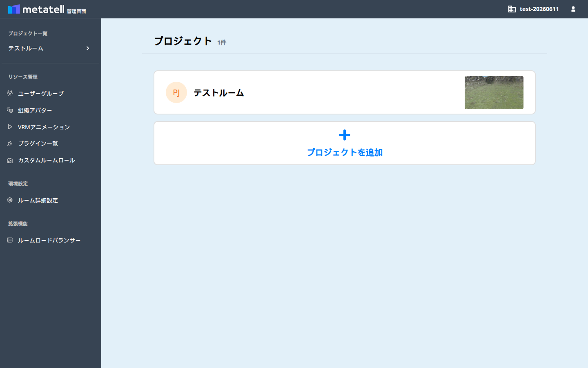Click the プロジェクト page heading

183,41
